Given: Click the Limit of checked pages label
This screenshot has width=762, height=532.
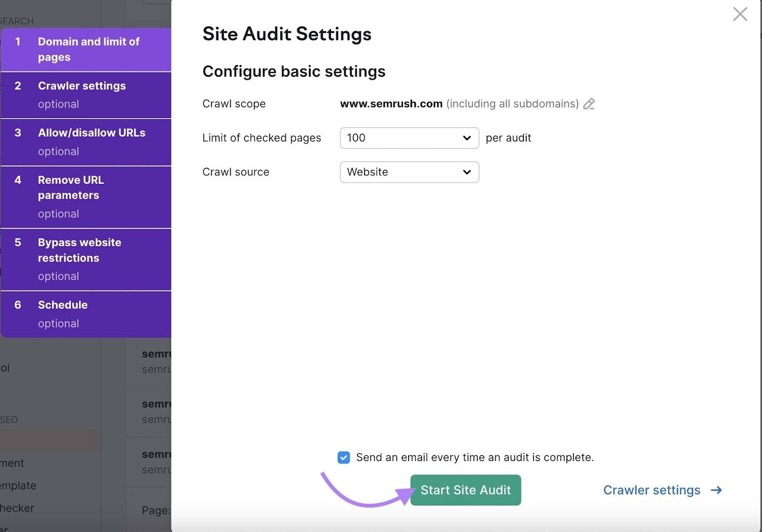Looking at the screenshot, I should point(261,138).
